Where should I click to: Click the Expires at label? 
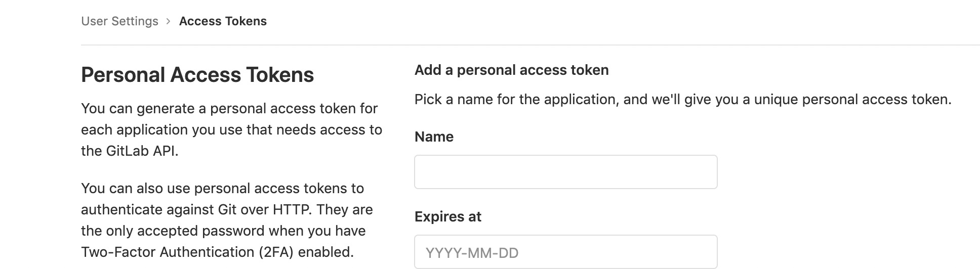(447, 216)
